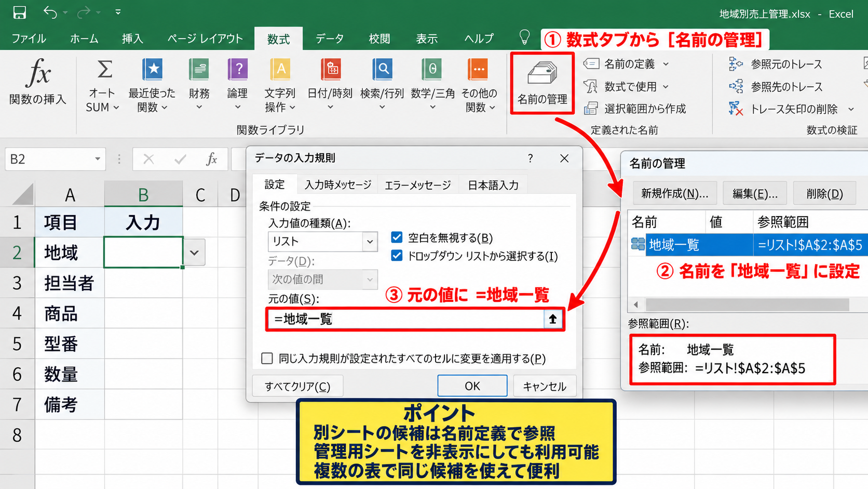Open the 論理 functions icon
Screen dimensions: 868x489
238,69
